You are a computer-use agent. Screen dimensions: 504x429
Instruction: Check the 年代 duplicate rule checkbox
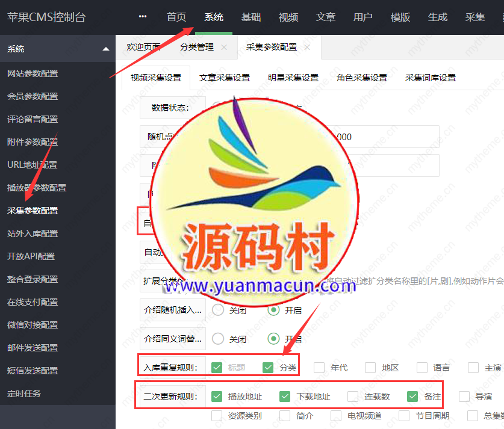coord(319,368)
